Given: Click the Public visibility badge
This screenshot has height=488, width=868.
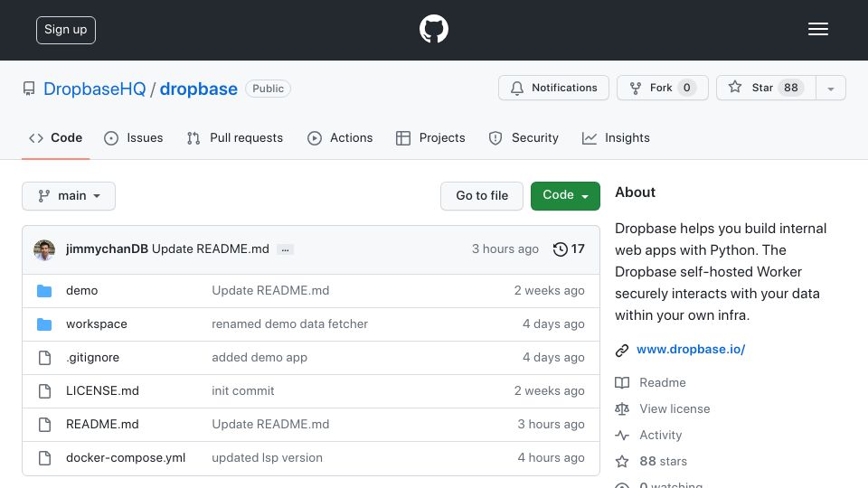Looking at the screenshot, I should [268, 89].
